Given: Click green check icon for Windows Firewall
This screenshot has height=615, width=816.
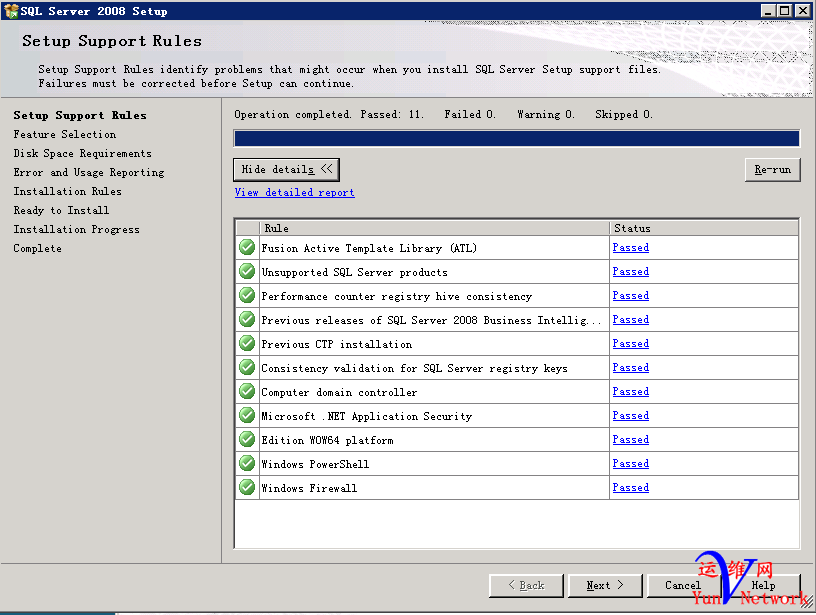Looking at the screenshot, I should pos(247,487).
